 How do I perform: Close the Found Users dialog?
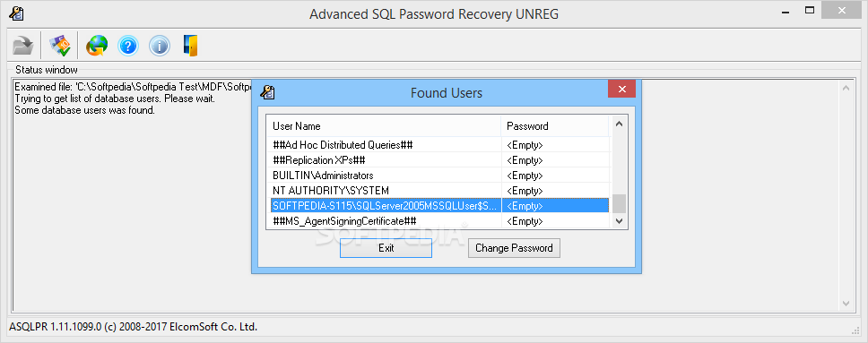point(621,89)
